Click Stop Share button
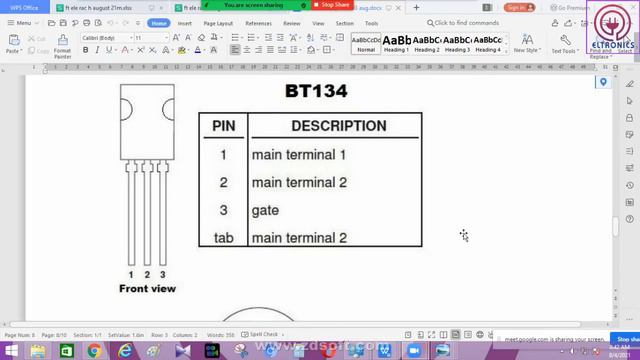The height and width of the screenshot is (360, 640). (x=332, y=5)
